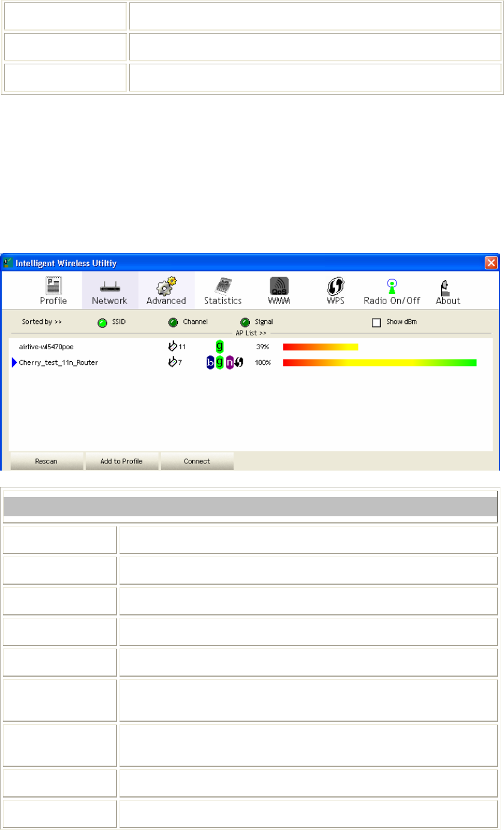Click the Connect button
The height and width of the screenshot is (830, 504).
coord(197,461)
